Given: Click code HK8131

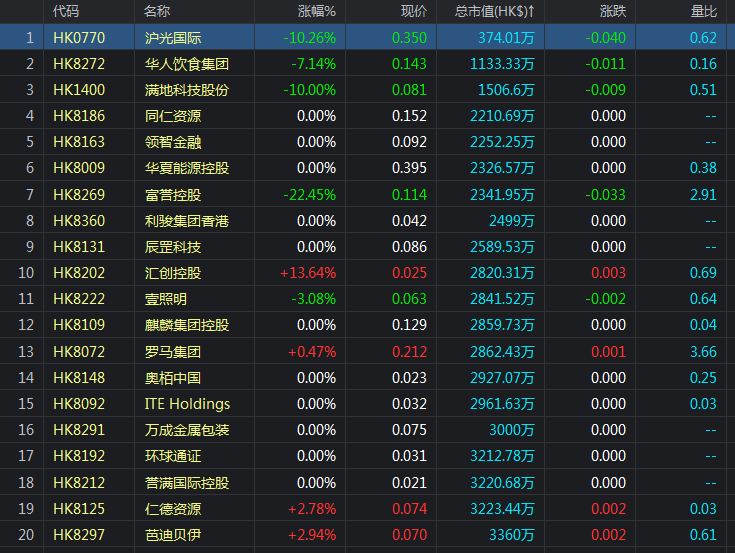Looking at the screenshot, I should (x=79, y=247).
